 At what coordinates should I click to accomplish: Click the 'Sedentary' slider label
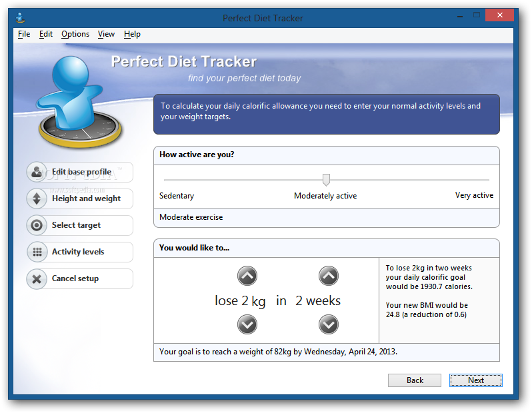pyautogui.click(x=177, y=196)
